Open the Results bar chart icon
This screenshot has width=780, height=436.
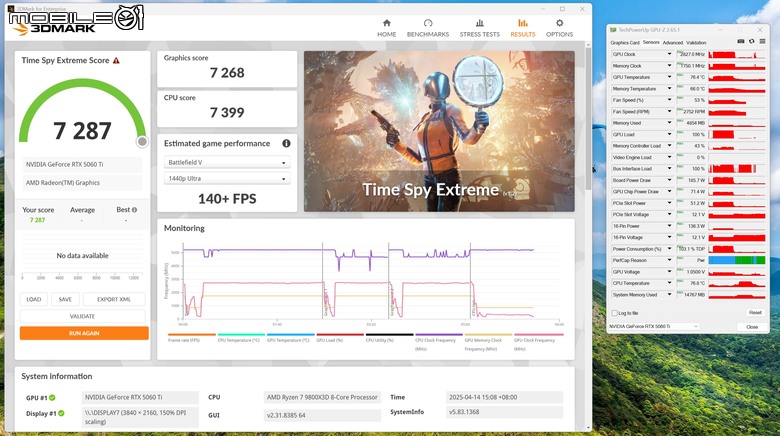coord(522,23)
